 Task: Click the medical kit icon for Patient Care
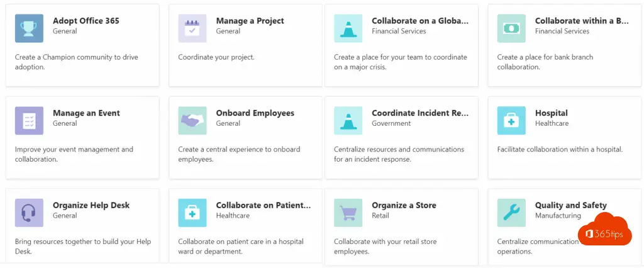(192, 213)
